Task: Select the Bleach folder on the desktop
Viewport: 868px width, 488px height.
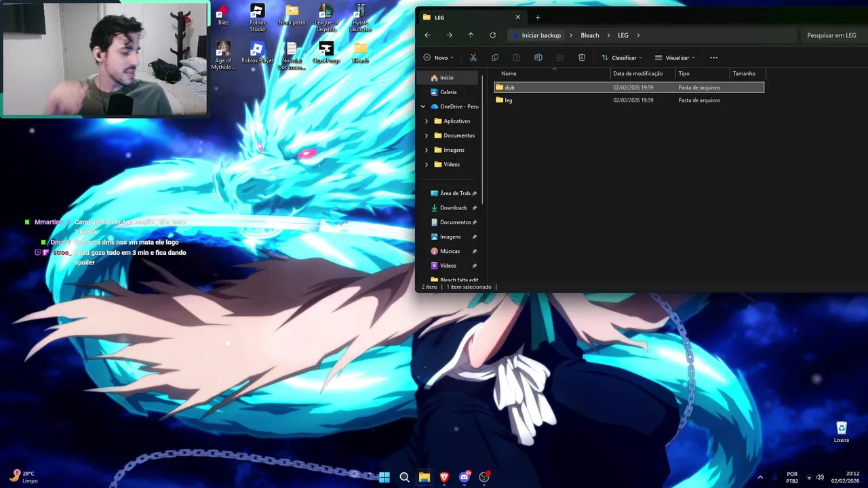Action: pyautogui.click(x=360, y=53)
